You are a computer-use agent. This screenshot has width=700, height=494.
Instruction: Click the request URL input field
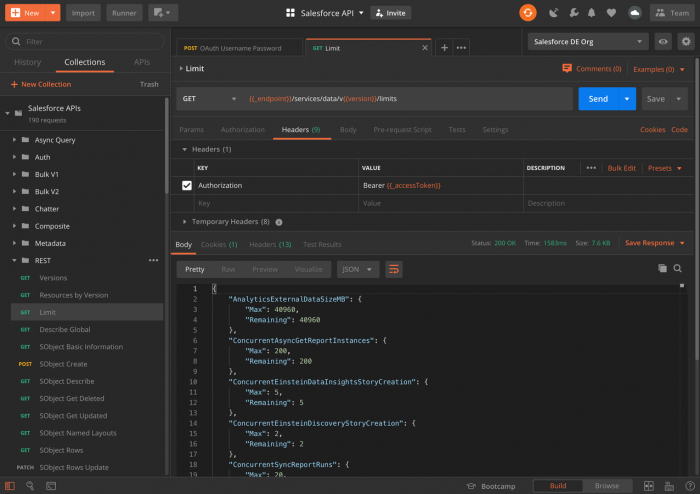point(407,99)
